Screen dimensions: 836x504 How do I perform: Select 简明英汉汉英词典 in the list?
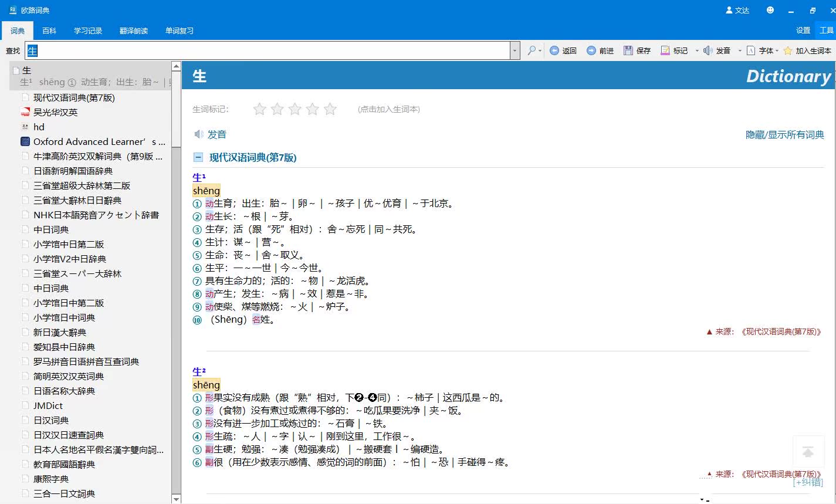(x=69, y=376)
